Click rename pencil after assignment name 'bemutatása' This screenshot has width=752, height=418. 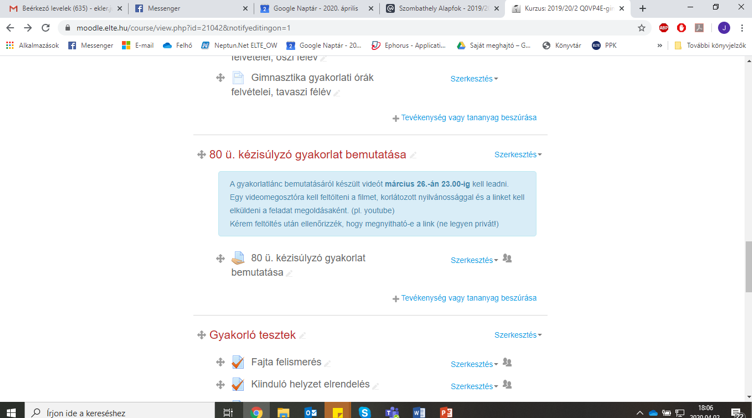(289, 273)
